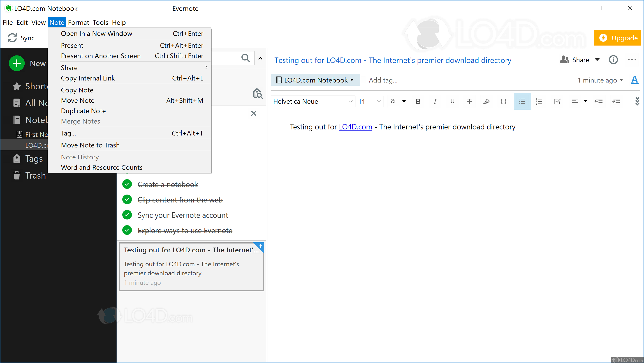Viewport: 644px width, 363px height.
Task: Toggle 'Explore ways to use Evernote' check
Action: coord(127,230)
